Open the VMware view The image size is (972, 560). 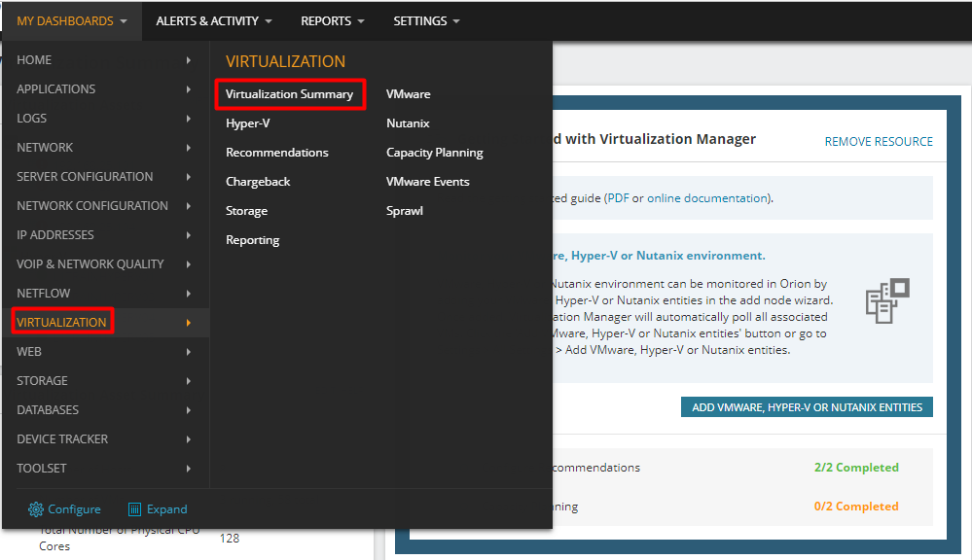coord(408,94)
